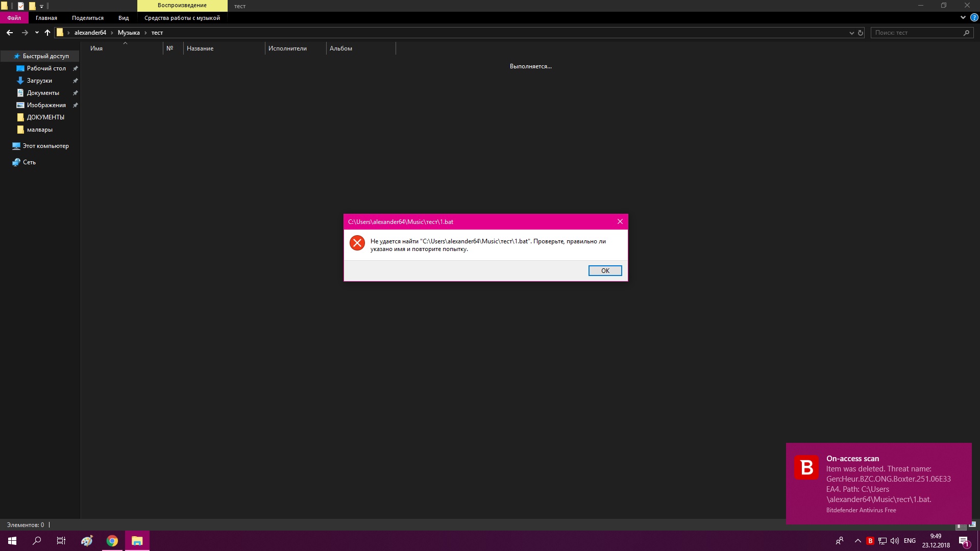The width and height of the screenshot is (980, 551).
Task: Open the Средства работы с музыкой tab
Action: coord(182,18)
